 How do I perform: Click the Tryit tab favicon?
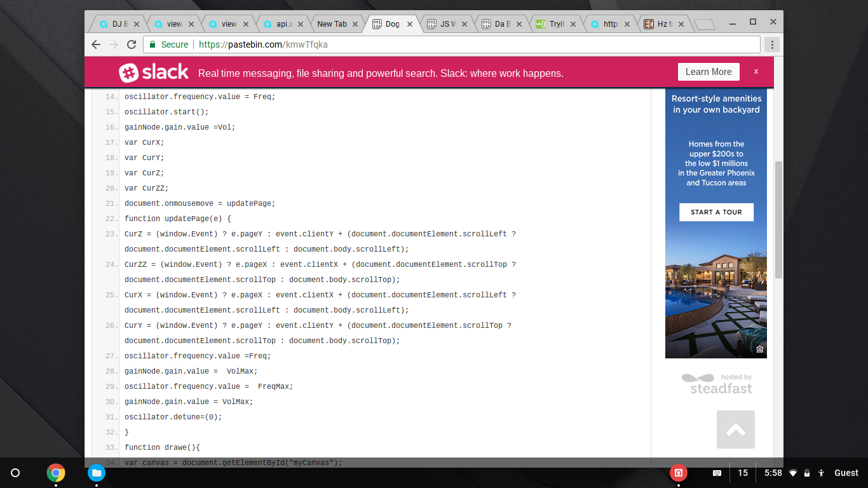[x=541, y=24]
